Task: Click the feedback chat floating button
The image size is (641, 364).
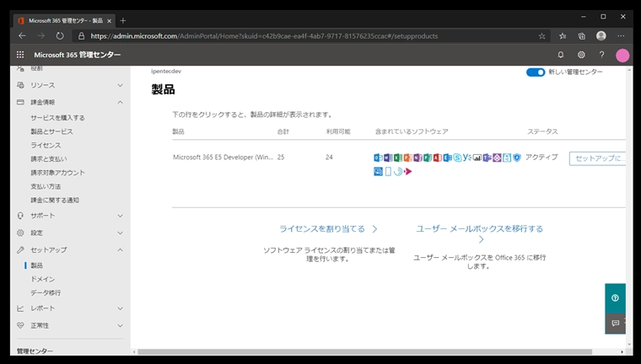Action: coord(615,324)
